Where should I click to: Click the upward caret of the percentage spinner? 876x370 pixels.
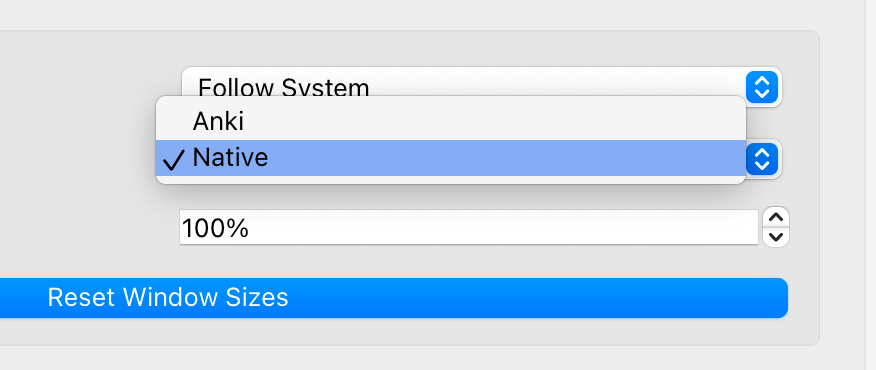point(775,217)
